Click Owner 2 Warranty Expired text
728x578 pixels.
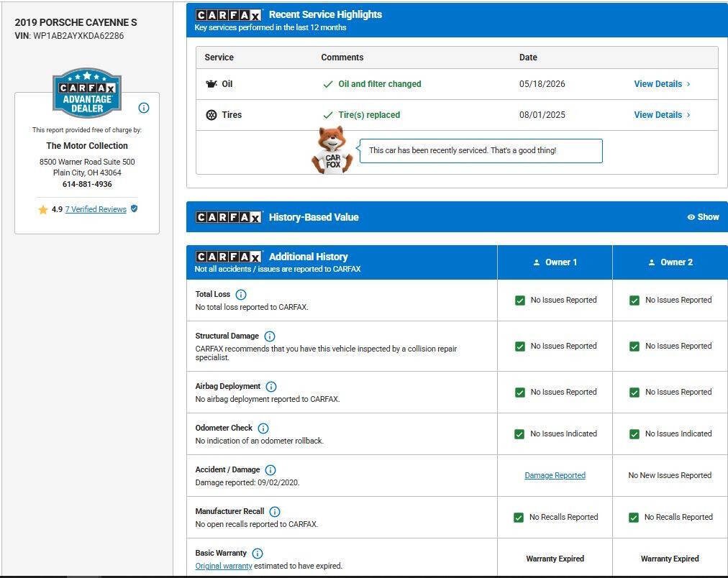click(x=670, y=559)
